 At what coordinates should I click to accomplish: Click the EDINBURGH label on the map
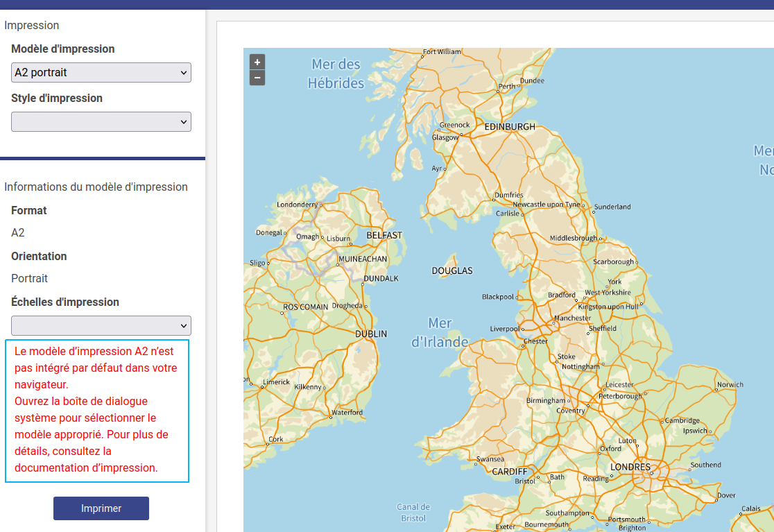[510, 127]
